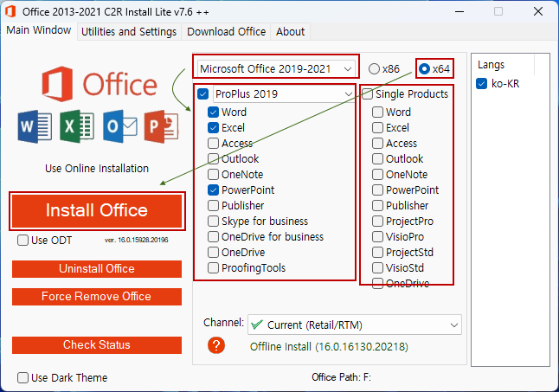Click Force Remove Office button
Image resolution: width=559 pixels, height=392 pixels.
(97, 297)
